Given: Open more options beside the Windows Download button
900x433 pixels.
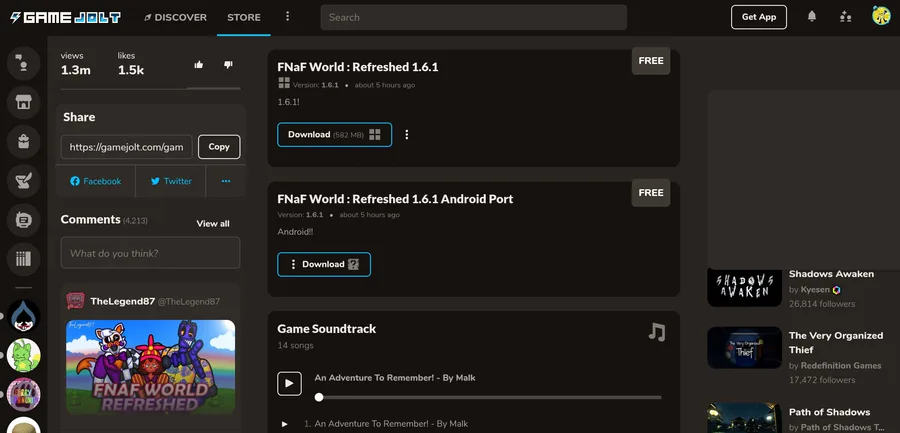Looking at the screenshot, I should [407, 135].
